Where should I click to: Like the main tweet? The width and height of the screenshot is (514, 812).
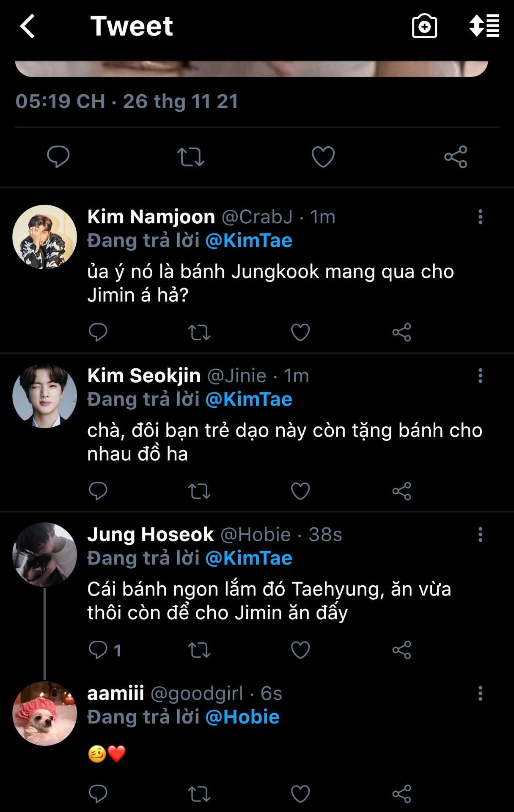tap(323, 157)
